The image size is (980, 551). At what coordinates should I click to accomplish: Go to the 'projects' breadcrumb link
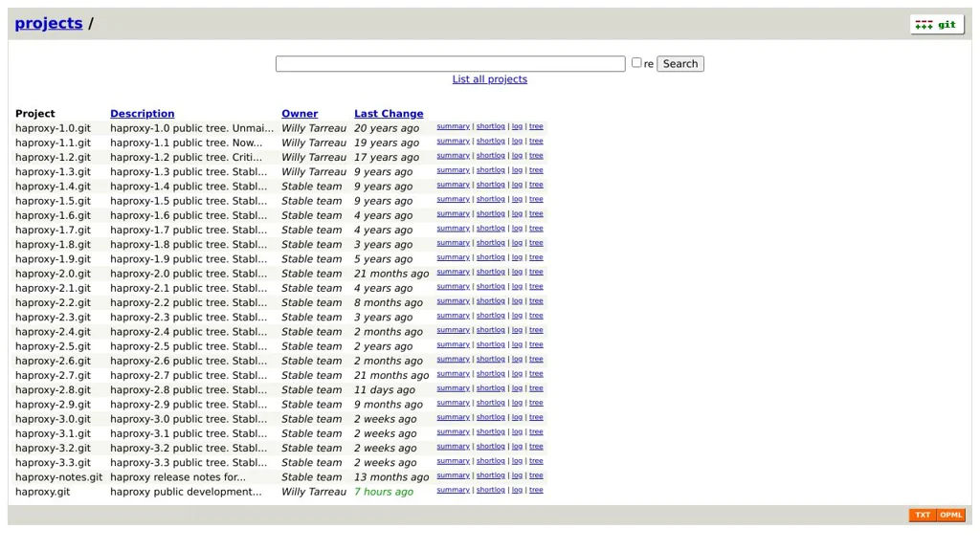click(49, 23)
